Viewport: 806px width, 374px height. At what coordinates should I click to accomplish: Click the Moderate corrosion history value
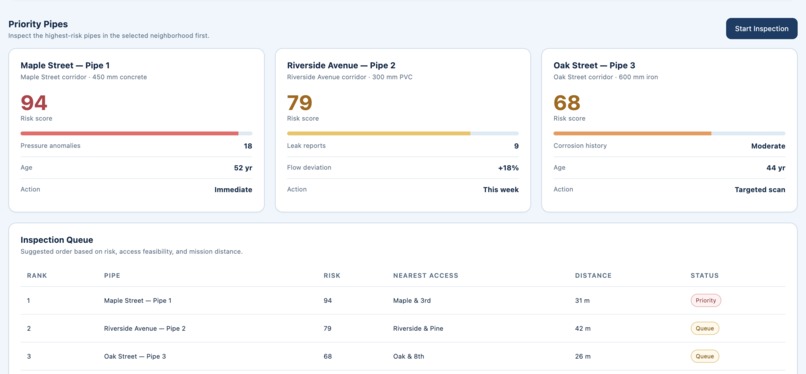pos(768,146)
